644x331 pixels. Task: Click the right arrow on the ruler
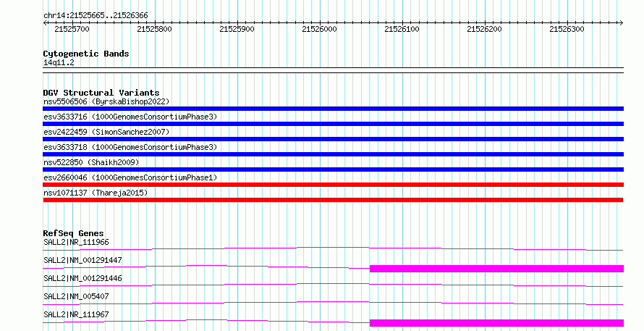tap(621, 22)
